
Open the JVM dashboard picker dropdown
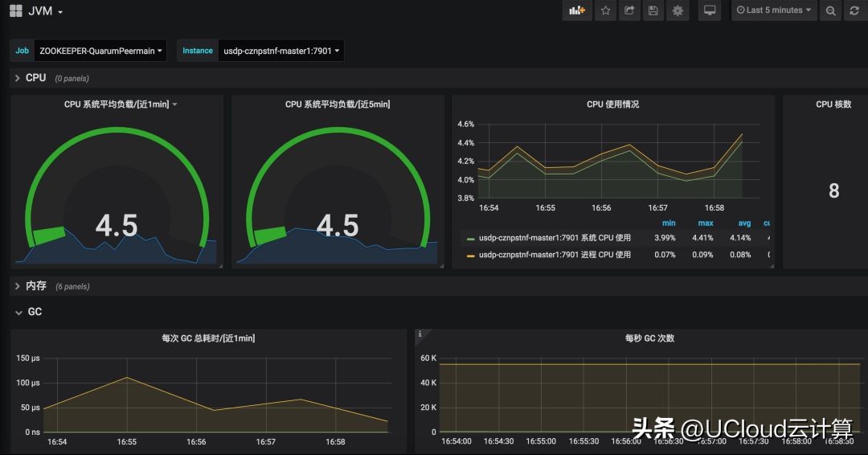pos(45,11)
